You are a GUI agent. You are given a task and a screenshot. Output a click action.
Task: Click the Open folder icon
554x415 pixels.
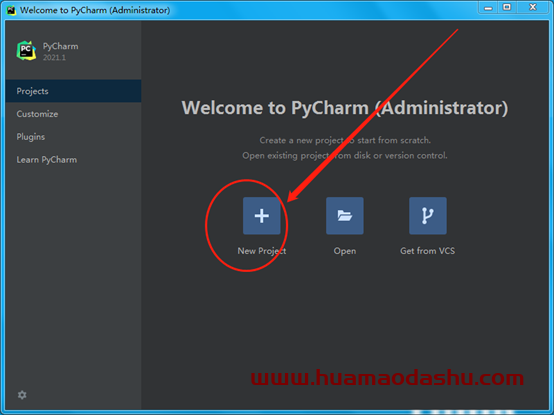(344, 215)
